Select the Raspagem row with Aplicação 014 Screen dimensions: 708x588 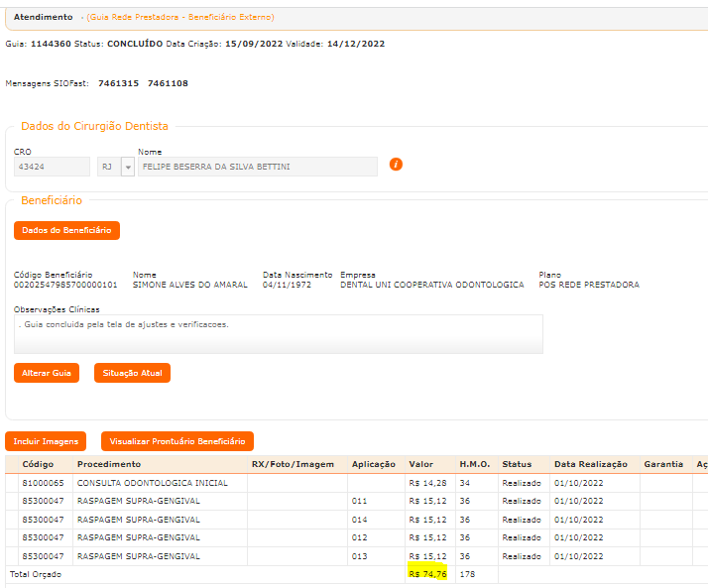(138, 520)
